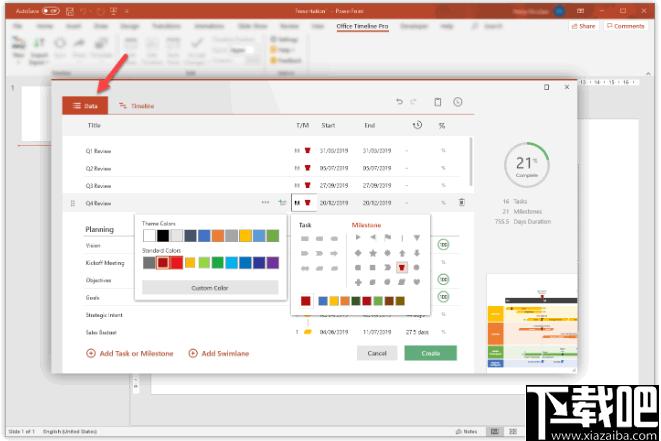
Task: Edit the Q1 Review start date cell
Action: (334, 151)
